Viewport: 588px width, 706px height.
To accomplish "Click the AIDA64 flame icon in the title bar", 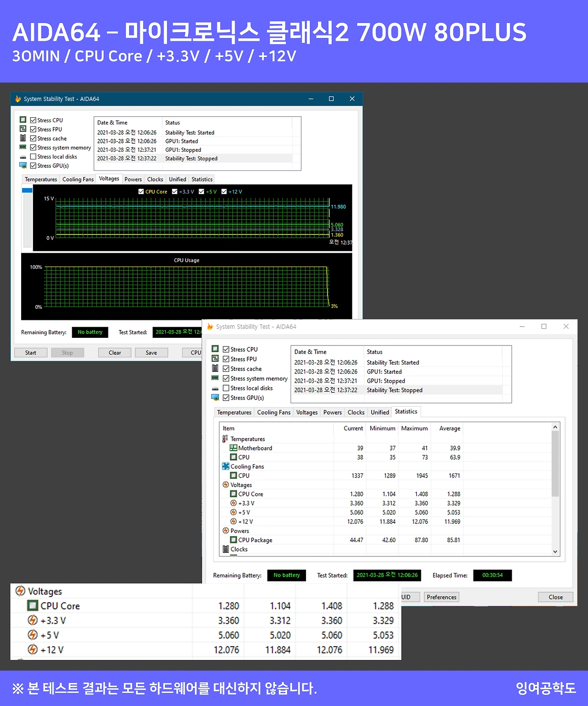I will pyautogui.click(x=210, y=326).
